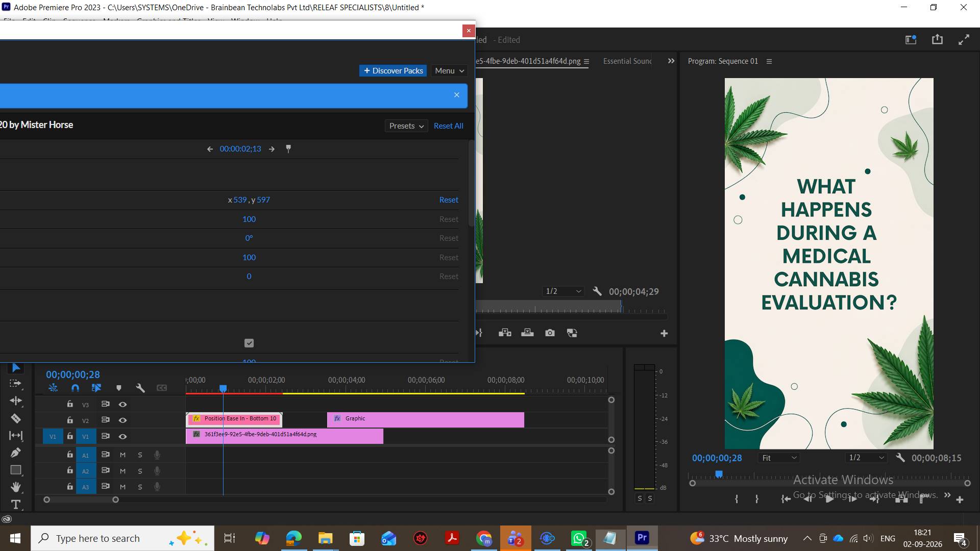Select the Type tool
The image size is (980, 551).
pos(16,505)
